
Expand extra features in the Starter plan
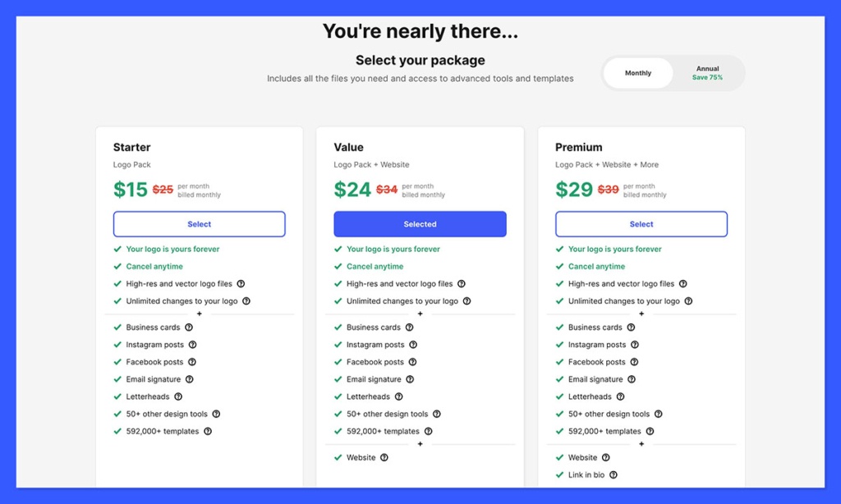(198, 314)
